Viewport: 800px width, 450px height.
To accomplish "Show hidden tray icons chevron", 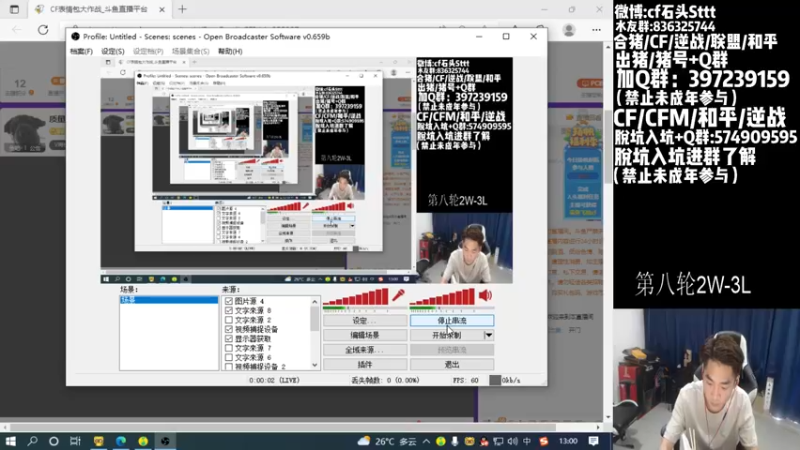I will tap(426, 441).
